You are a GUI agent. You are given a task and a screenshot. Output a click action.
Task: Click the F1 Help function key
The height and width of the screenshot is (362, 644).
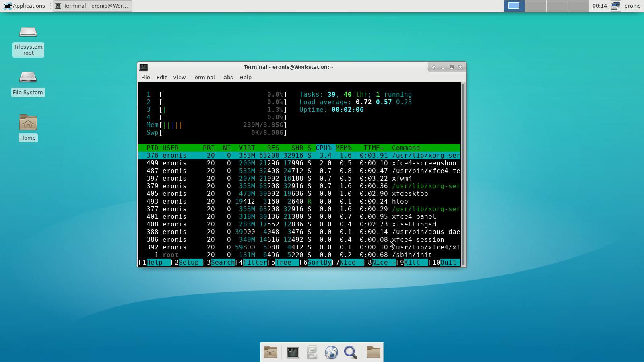pos(154,262)
